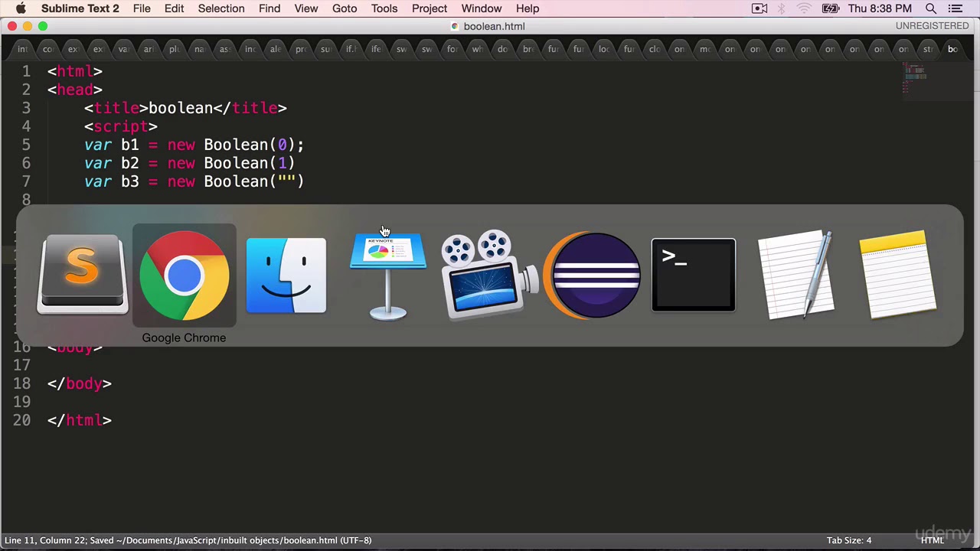
Task: Click the boolean.html window title
Action: pos(494,26)
